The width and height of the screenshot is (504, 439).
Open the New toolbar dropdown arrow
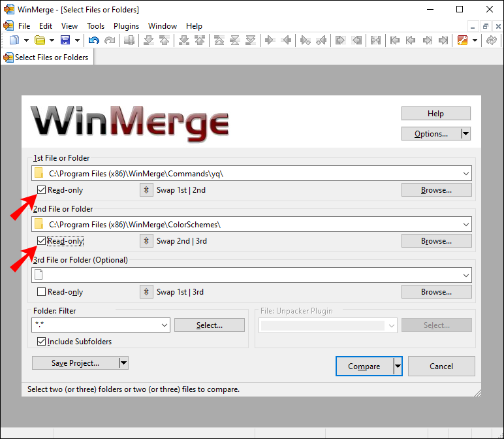(x=26, y=41)
